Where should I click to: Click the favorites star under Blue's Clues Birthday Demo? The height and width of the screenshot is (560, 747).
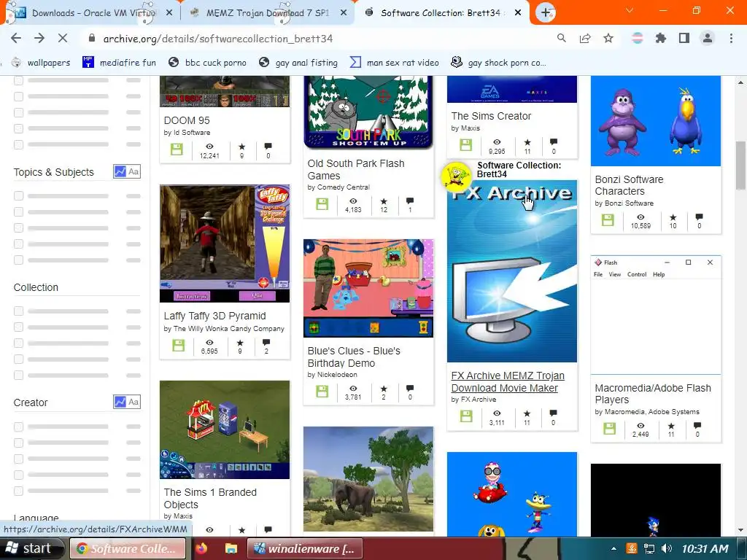[x=384, y=389]
